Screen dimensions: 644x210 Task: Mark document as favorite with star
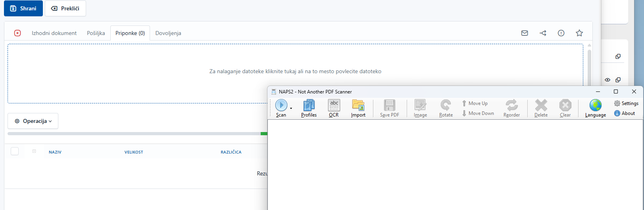click(x=579, y=33)
